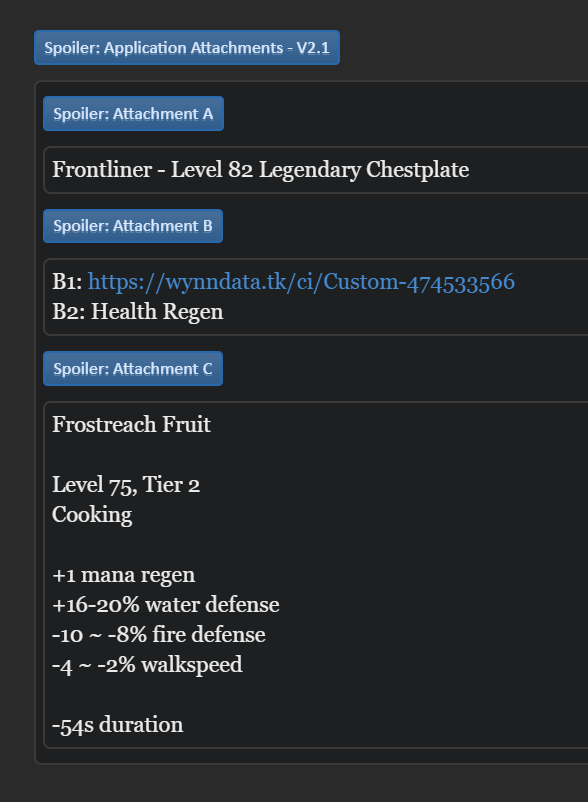
Task: Toggle the Spoiler: Attachment A button
Action: coord(133,113)
